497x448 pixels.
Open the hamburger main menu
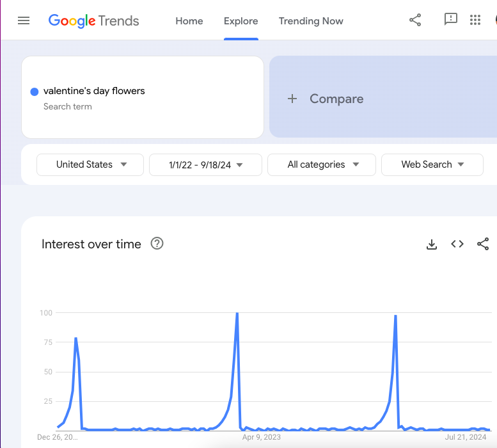click(x=24, y=20)
